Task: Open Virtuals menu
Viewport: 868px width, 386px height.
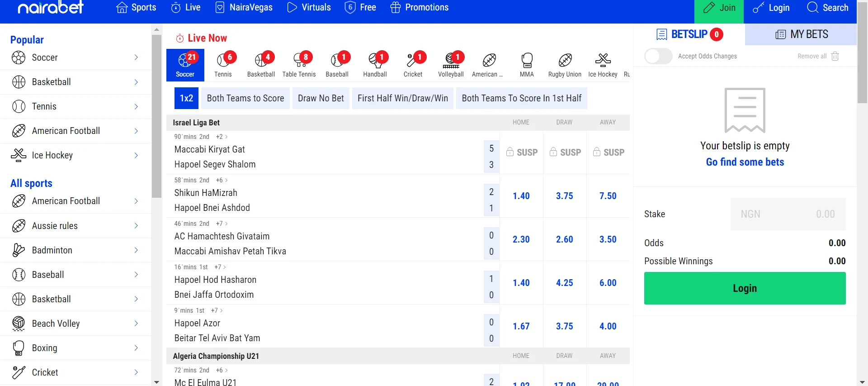Action: 309,8
